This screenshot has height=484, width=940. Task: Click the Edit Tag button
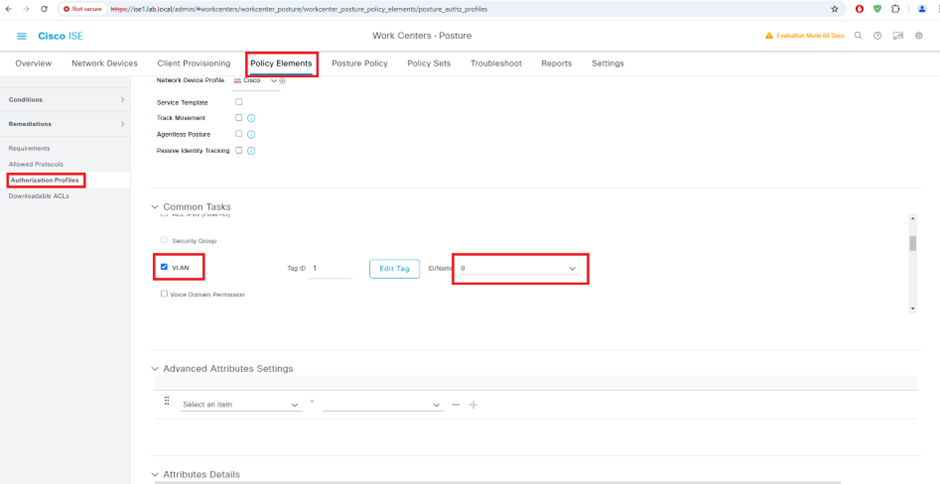[x=394, y=269]
